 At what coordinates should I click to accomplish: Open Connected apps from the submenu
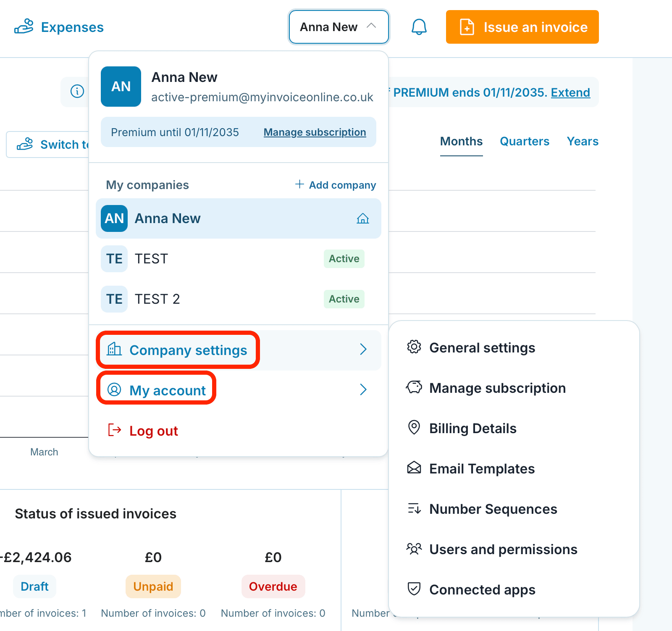click(482, 590)
